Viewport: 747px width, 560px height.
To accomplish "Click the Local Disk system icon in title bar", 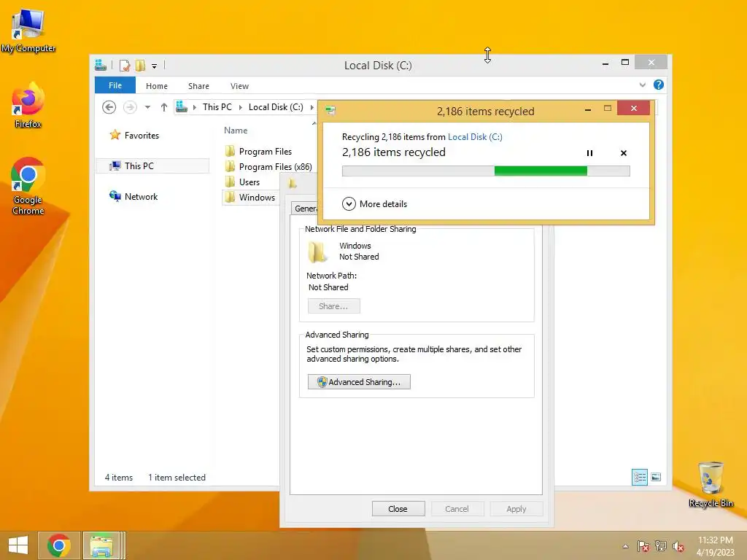I will point(101,65).
